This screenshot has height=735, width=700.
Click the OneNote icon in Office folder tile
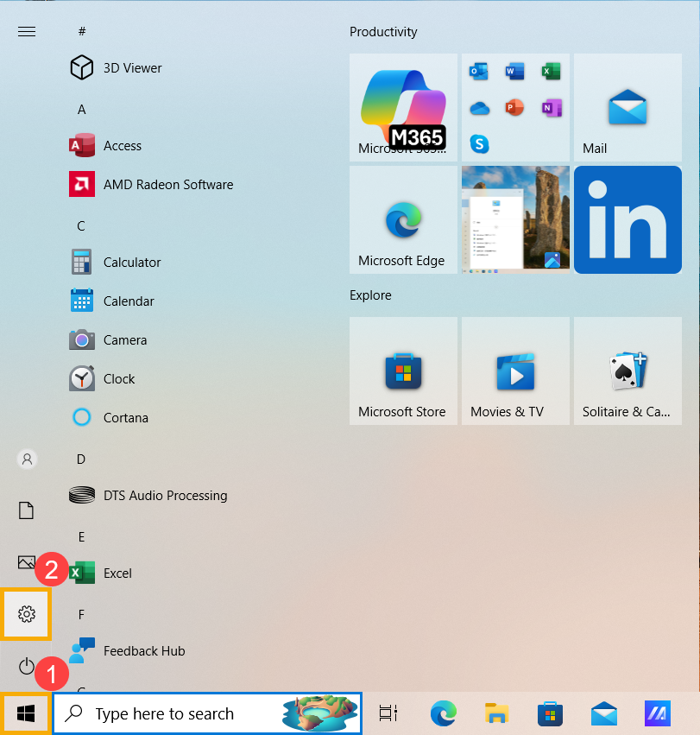pyautogui.click(x=552, y=108)
